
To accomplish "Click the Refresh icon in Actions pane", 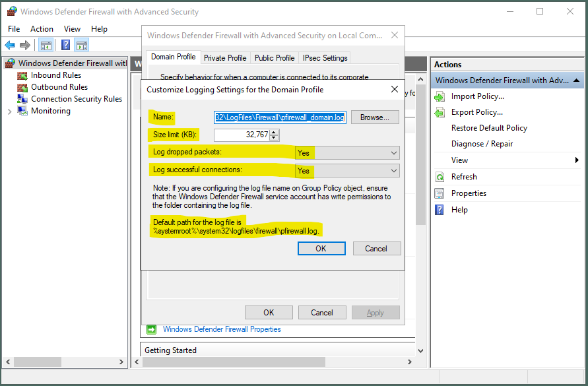I will point(440,177).
